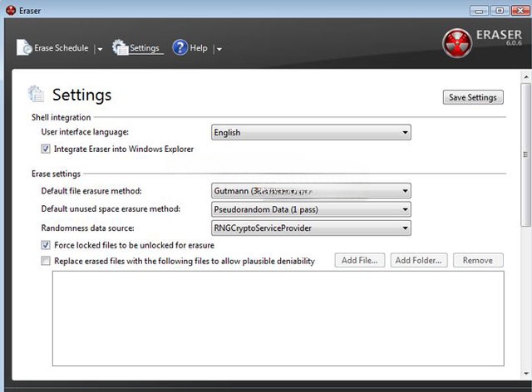
Task: Click the blue Help question mark icon
Action: click(180, 47)
